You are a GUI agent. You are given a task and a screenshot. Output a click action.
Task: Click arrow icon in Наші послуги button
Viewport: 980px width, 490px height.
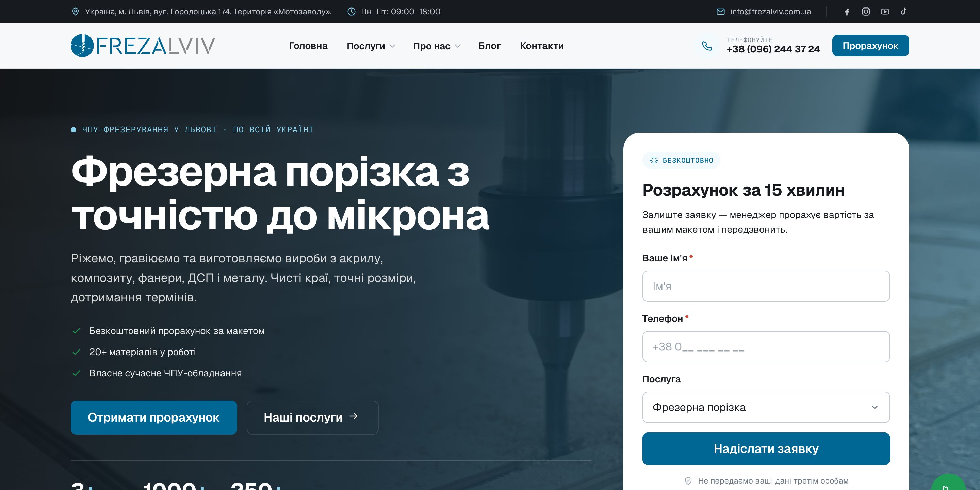354,416
